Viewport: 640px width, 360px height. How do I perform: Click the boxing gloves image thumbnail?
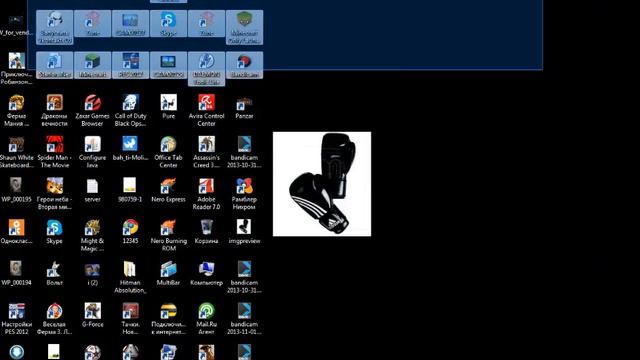click(x=322, y=184)
